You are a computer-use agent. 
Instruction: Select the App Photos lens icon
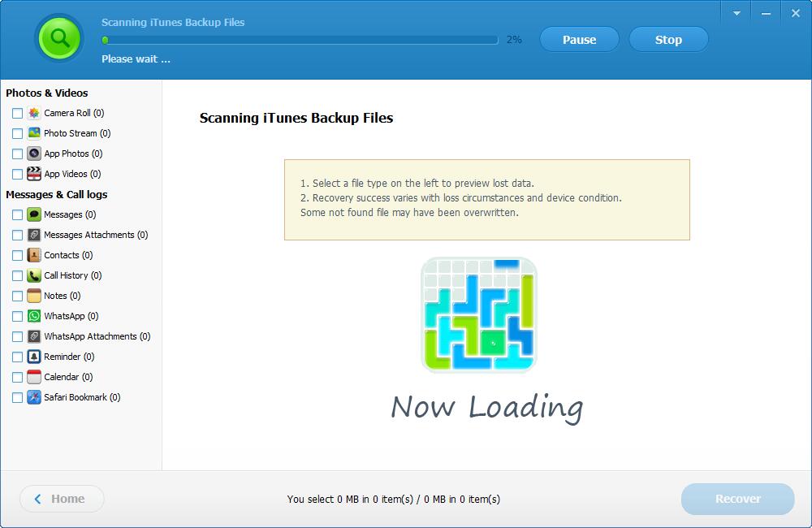click(x=34, y=154)
